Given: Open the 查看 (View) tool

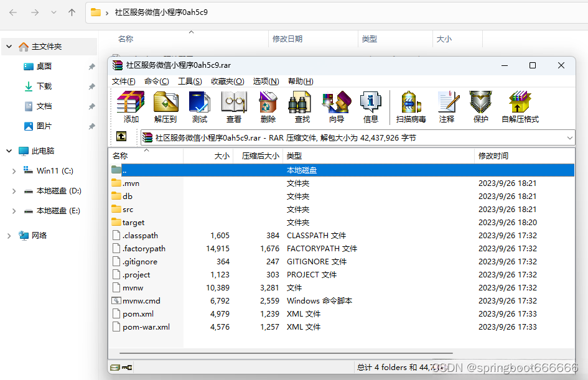Looking at the screenshot, I should [x=234, y=107].
